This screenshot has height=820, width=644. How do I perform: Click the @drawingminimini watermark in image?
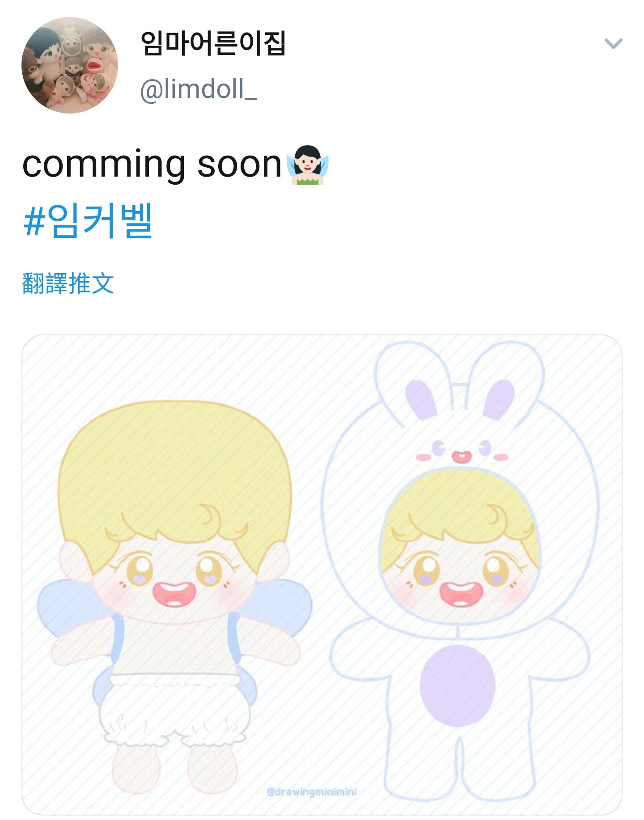click(x=312, y=792)
